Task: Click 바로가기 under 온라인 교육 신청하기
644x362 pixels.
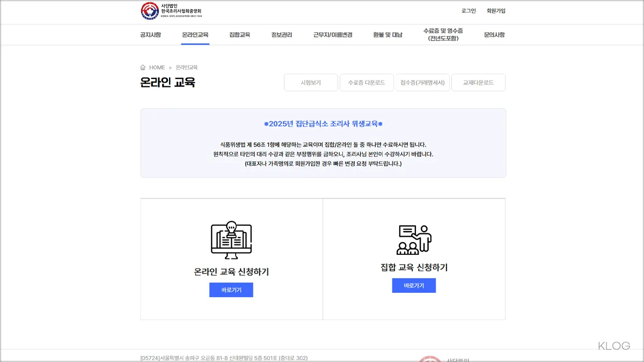Action: coord(231,290)
